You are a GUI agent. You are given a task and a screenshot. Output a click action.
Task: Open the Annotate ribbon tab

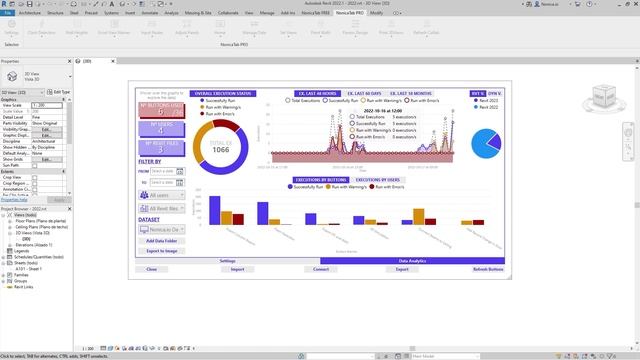[x=149, y=13]
